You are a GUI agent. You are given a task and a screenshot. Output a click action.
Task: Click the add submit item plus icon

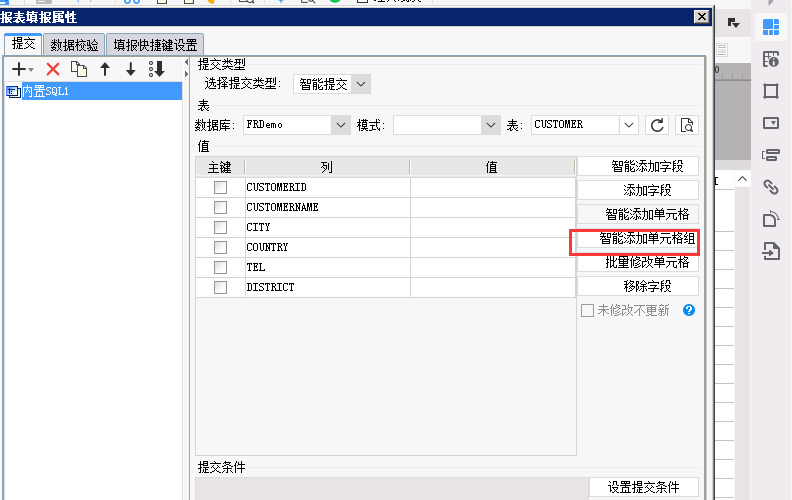point(19,69)
